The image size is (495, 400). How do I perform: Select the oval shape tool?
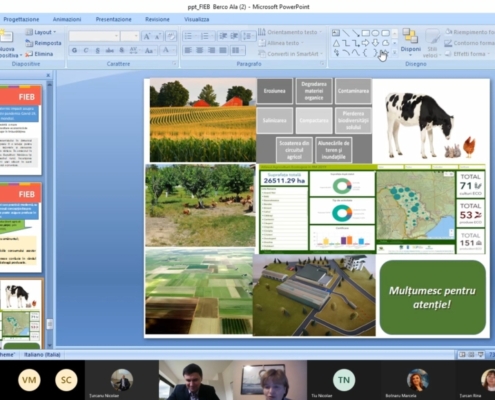(x=375, y=33)
